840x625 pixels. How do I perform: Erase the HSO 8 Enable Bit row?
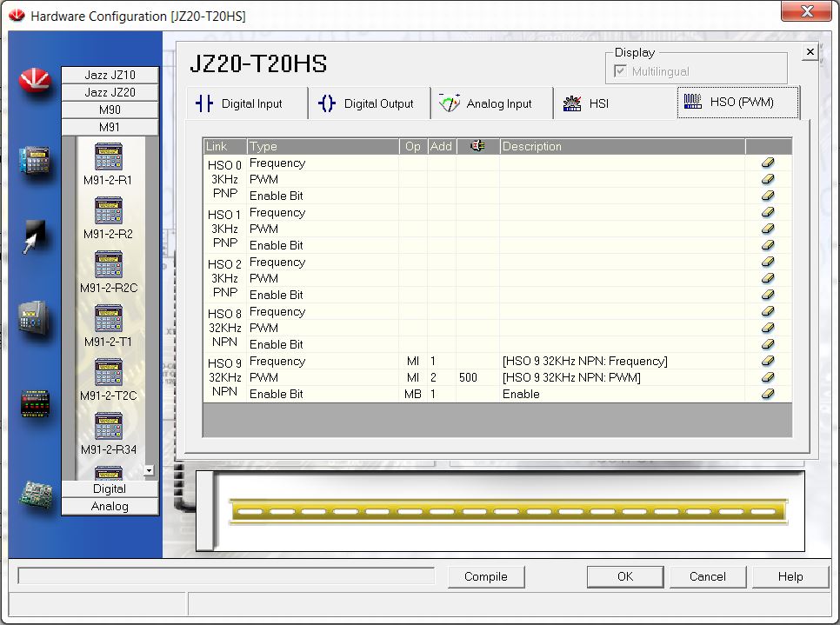tap(768, 344)
